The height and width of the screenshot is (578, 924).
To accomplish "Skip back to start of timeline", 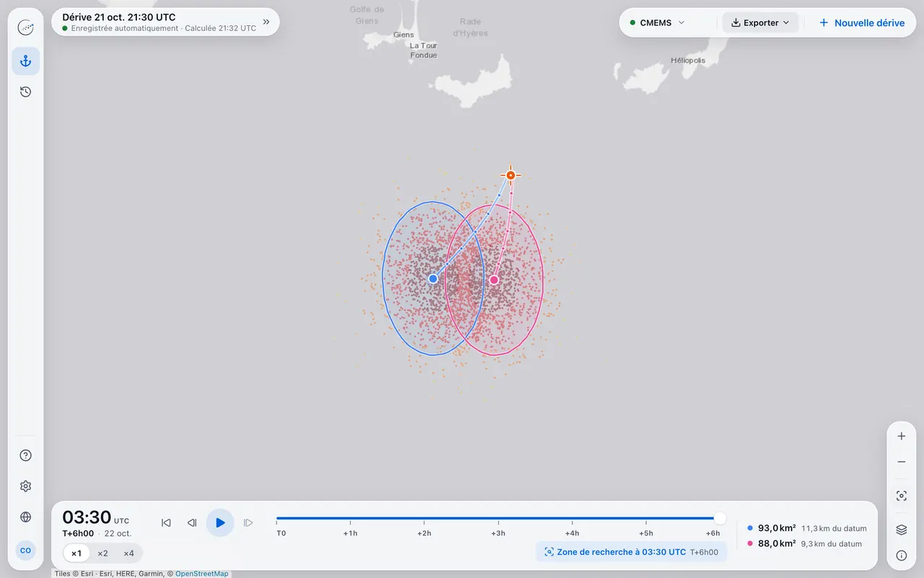I will 166,523.
